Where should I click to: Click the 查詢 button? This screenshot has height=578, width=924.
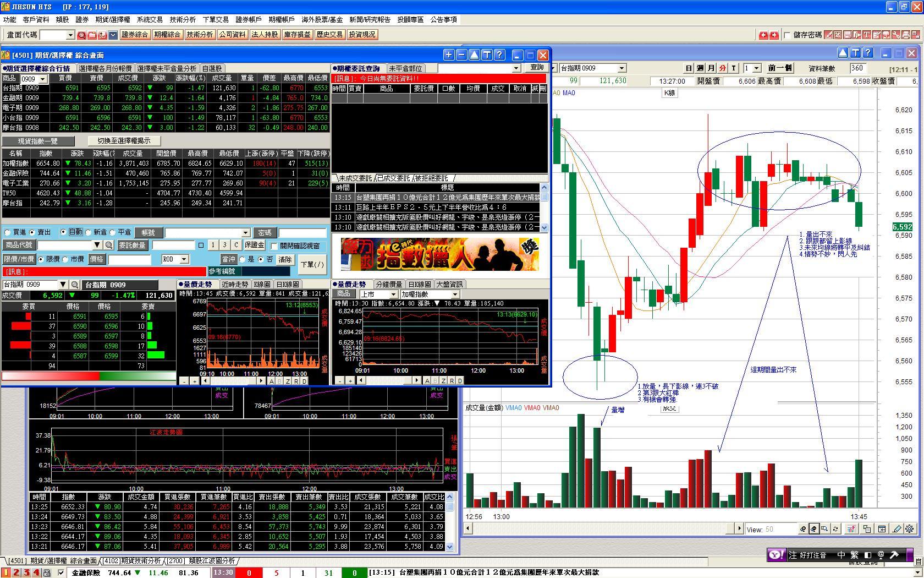click(537, 68)
